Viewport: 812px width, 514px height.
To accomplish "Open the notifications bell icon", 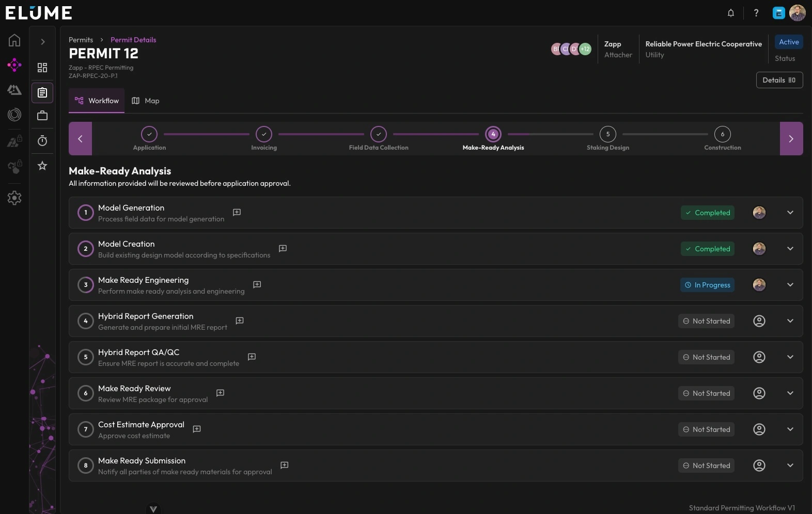I will 731,13.
